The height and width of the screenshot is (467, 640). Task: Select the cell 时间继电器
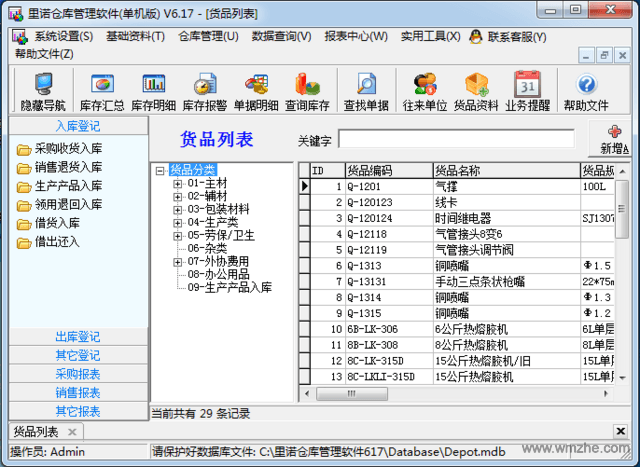point(507,218)
